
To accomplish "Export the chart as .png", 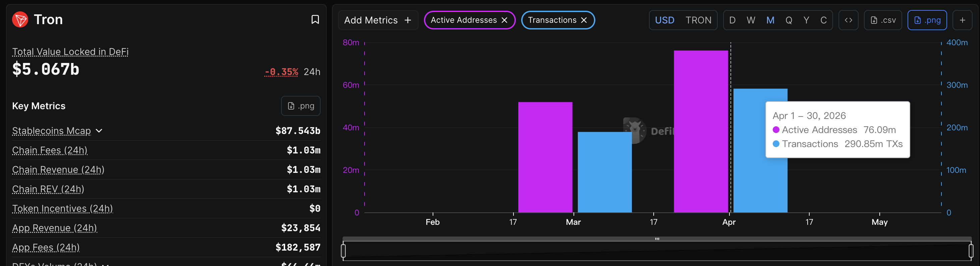I will pos(927,20).
